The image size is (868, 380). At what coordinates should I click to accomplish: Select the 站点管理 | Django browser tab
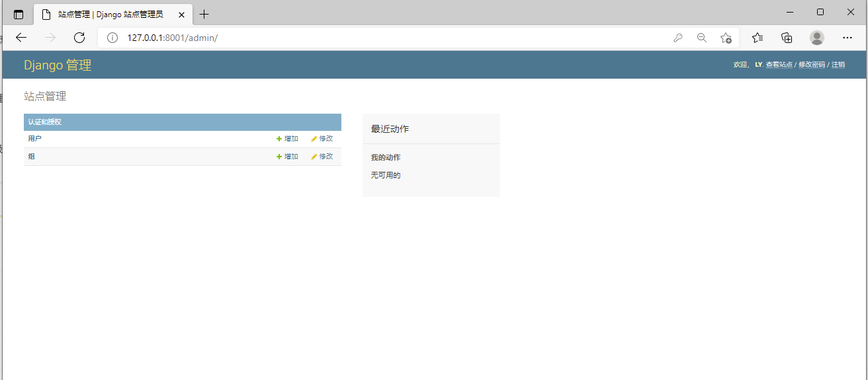pos(112,14)
